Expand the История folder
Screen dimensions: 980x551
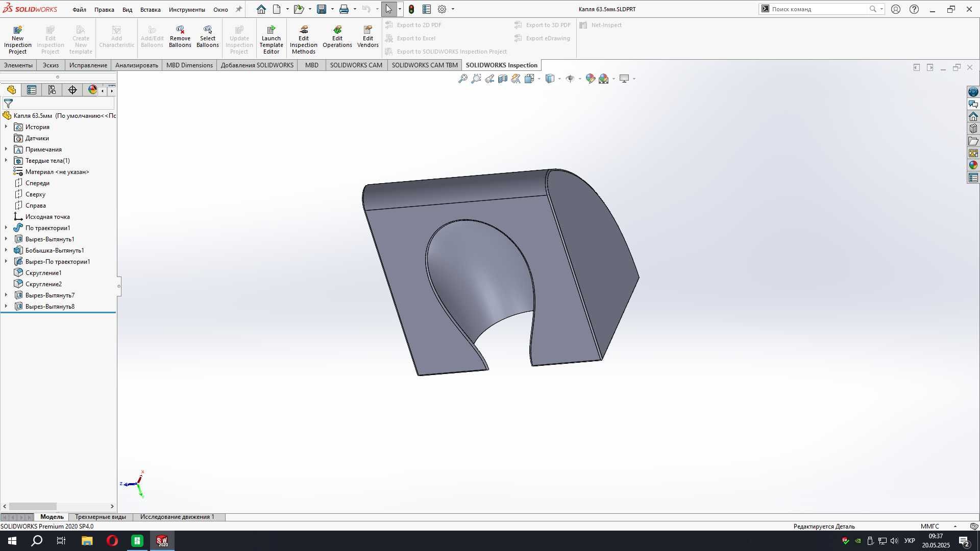(x=6, y=127)
